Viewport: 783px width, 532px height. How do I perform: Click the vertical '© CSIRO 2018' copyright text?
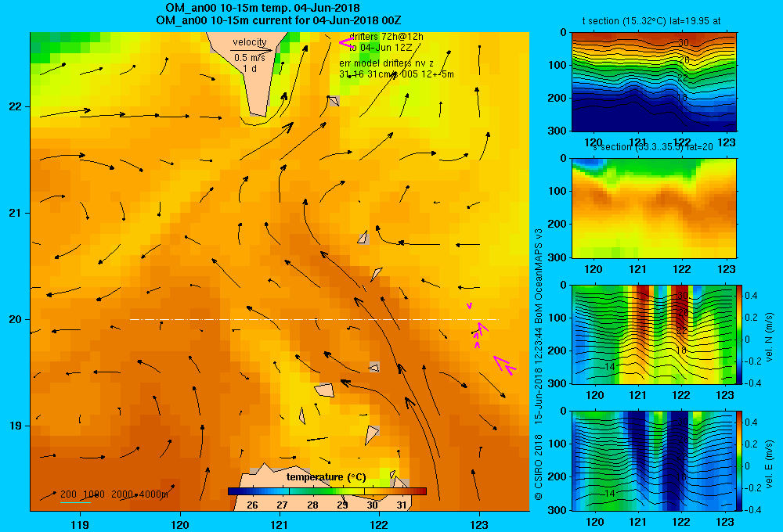coord(539,468)
